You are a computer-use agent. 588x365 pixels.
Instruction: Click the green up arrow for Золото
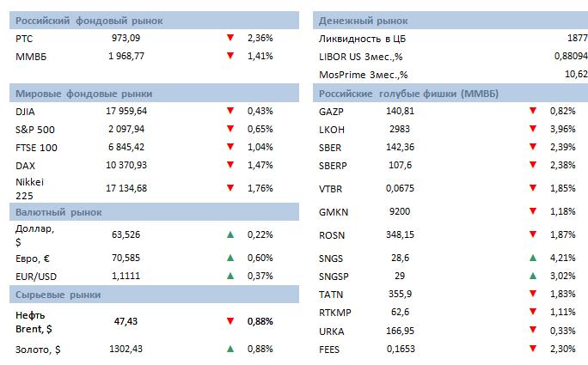point(230,349)
